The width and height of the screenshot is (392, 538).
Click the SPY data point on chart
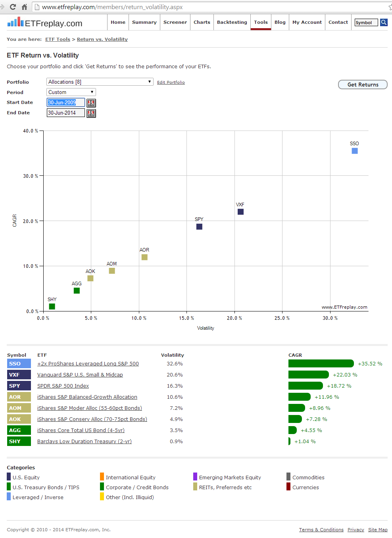pos(199,227)
